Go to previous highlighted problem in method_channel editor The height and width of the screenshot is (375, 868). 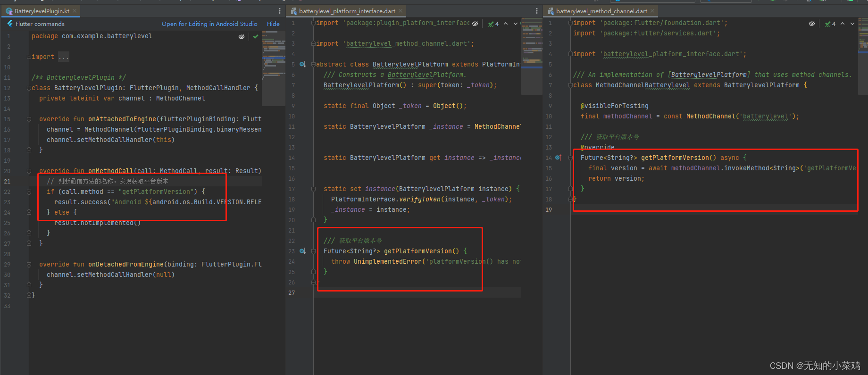(x=843, y=24)
